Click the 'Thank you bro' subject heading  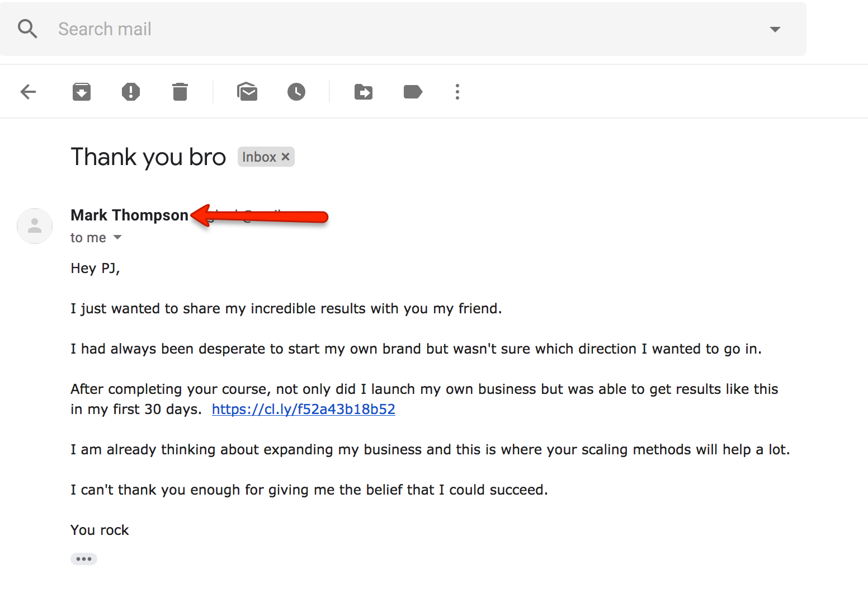[x=148, y=157]
